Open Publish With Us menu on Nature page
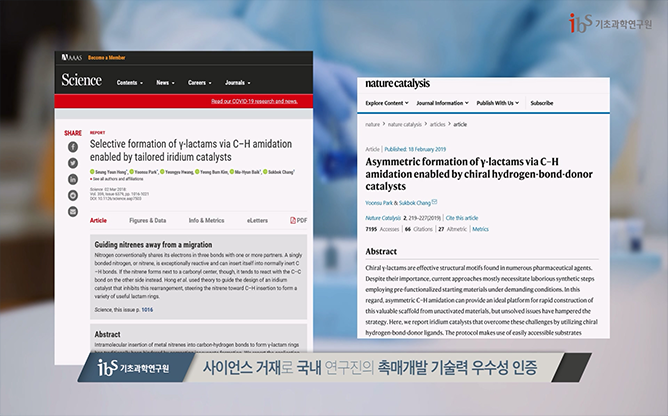Screen dimensions: 668x416 (x=498, y=103)
